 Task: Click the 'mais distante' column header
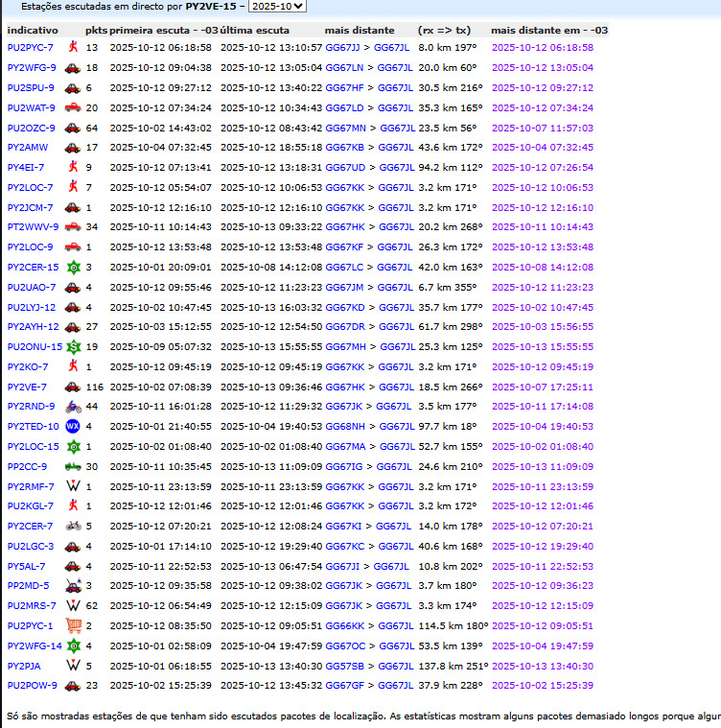tap(360, 30)
